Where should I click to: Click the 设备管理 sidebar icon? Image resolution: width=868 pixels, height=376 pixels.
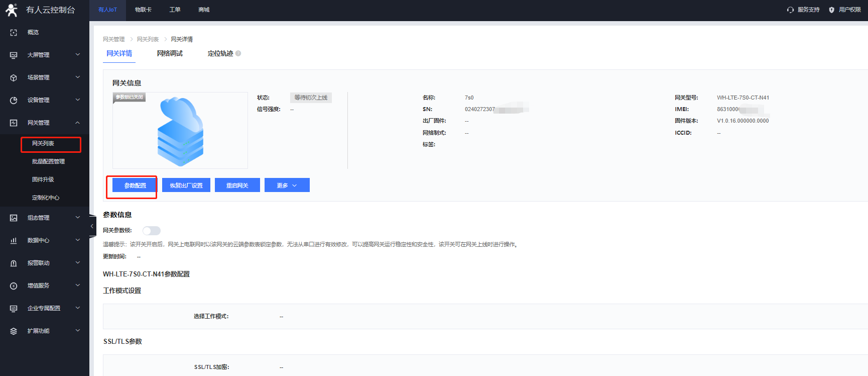pyautogui.click(x=14, y=100)
